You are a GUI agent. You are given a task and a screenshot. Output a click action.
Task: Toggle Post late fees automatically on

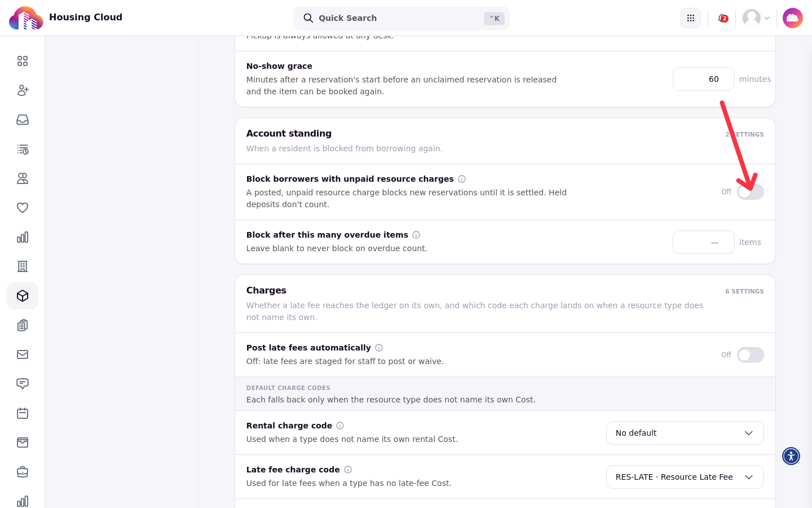click(751, 355)
